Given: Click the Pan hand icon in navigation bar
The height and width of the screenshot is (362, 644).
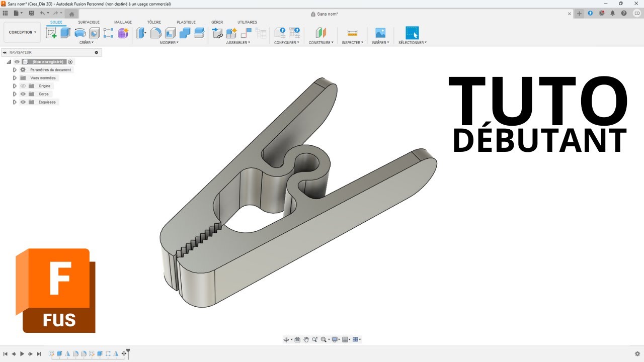Looking at the screenshot, I should pos(306,340).
